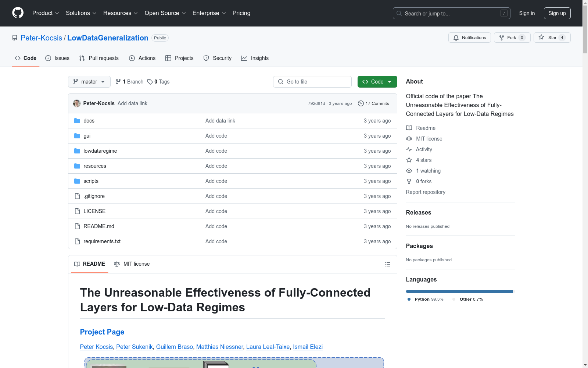Viewport: 588px width, 368px height.
Task: Click Report repository link
Action: tap(426, 192)
